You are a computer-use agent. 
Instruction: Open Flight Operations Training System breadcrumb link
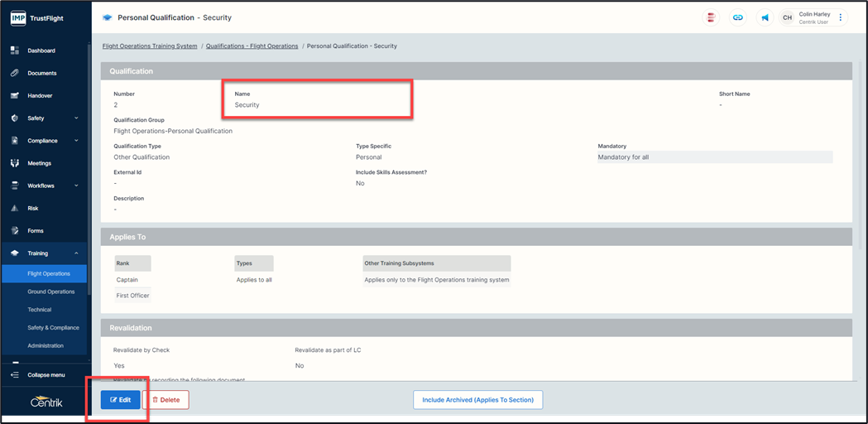pos(150,46)
